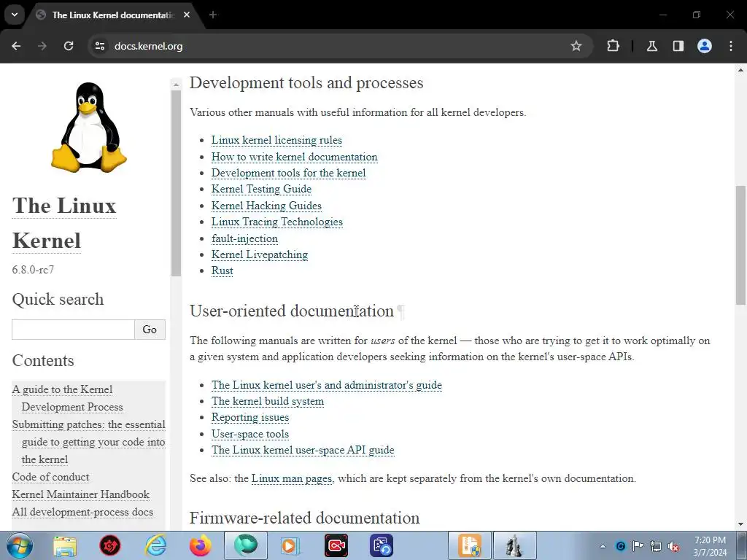Focus the Quick search text box

74,330
